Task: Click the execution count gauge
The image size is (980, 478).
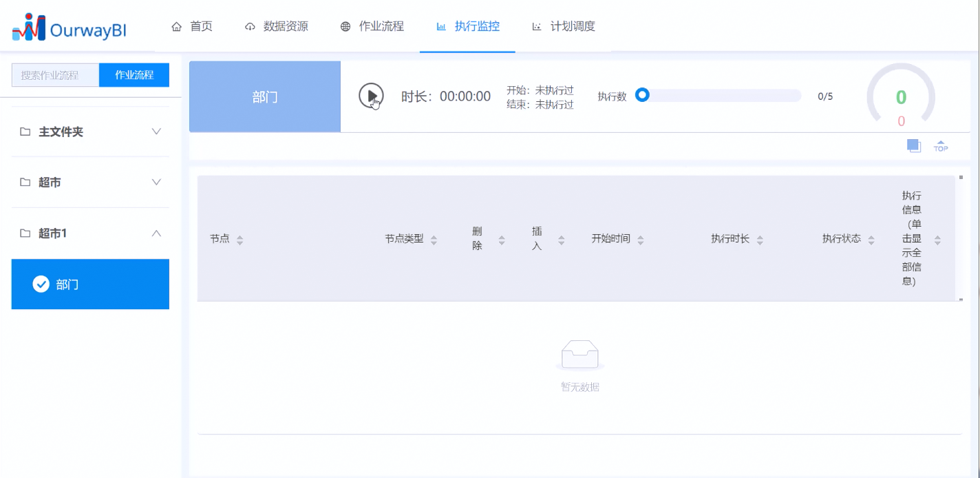Action: (x=901, y=96)
